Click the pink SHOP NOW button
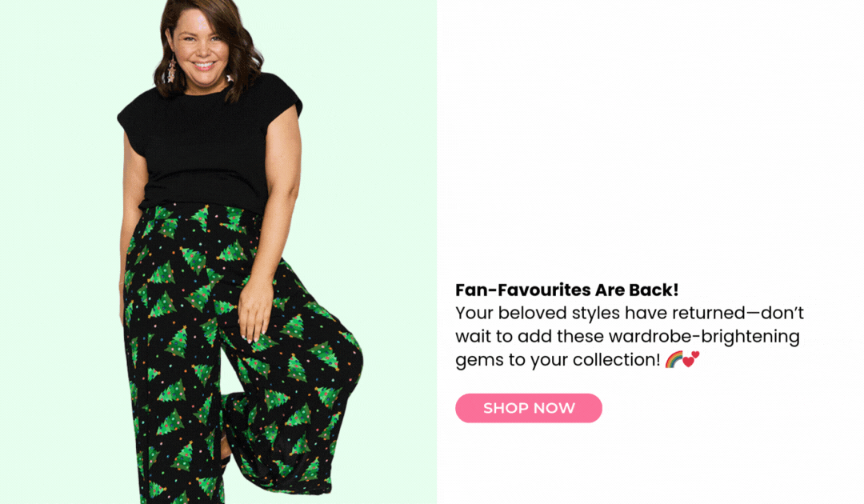Viewport: 864px width, 504px height. pos(529,408)
